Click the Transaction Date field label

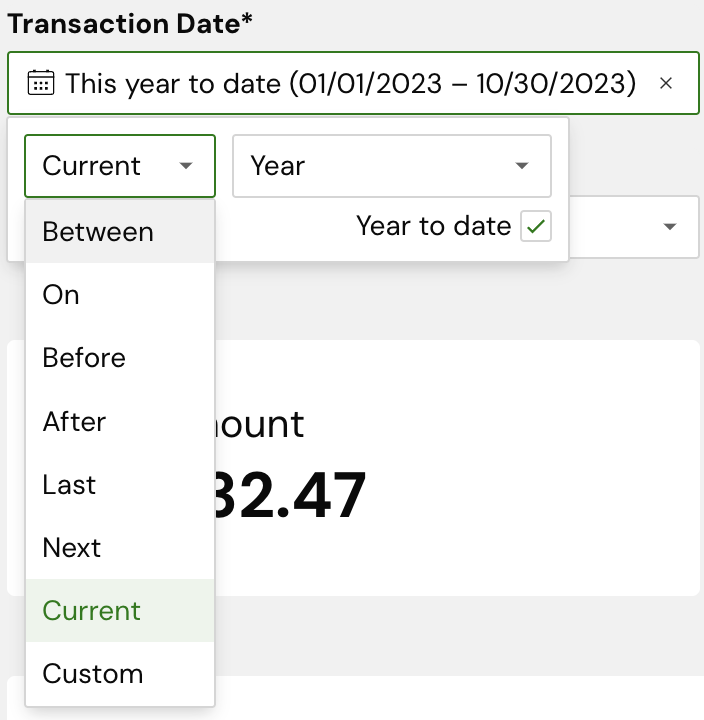(129, 24)
